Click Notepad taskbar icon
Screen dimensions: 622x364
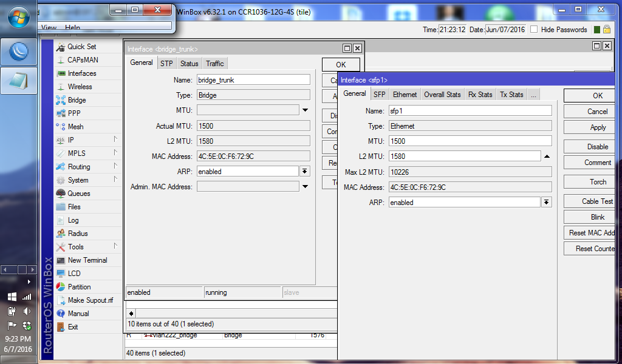[19, 81]
